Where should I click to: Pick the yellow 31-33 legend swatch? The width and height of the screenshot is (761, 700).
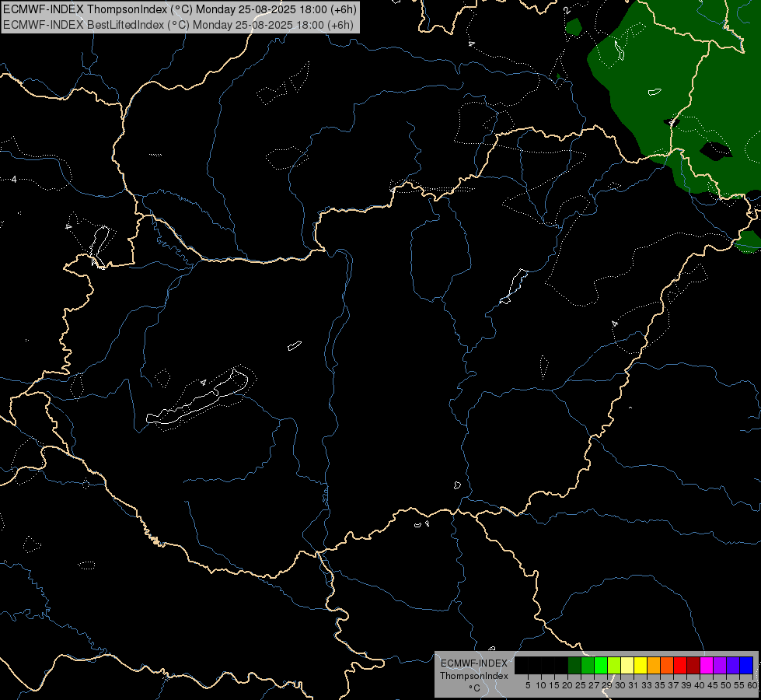tap(641, 665)
